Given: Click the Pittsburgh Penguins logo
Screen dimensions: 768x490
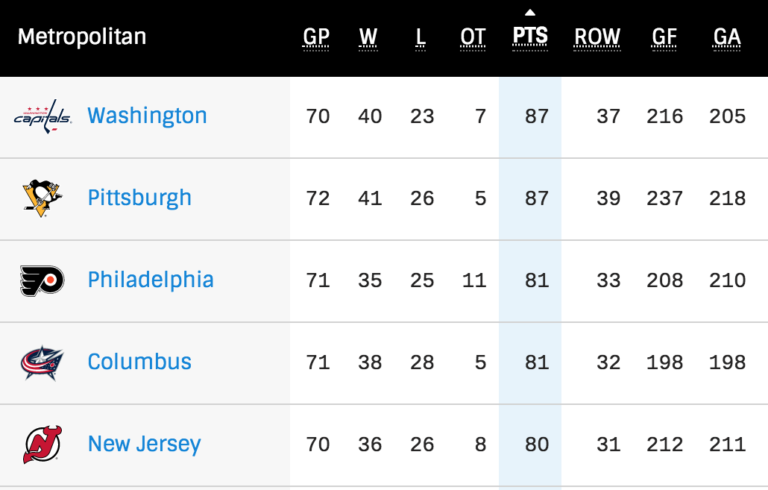Looking at the screenshot, I should pyautogui.click(x=42, y=198).
